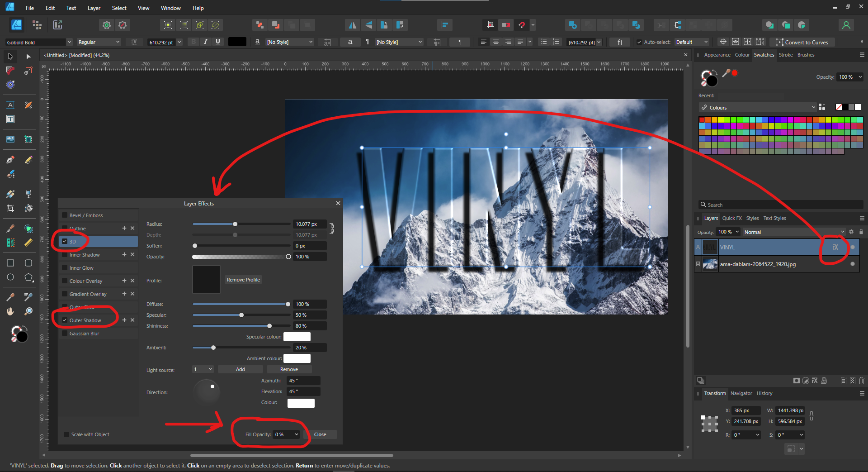868x472 pixels.
Task: Open Layer Effects icon at Layers panel bottom
Action: click(815, 381)
